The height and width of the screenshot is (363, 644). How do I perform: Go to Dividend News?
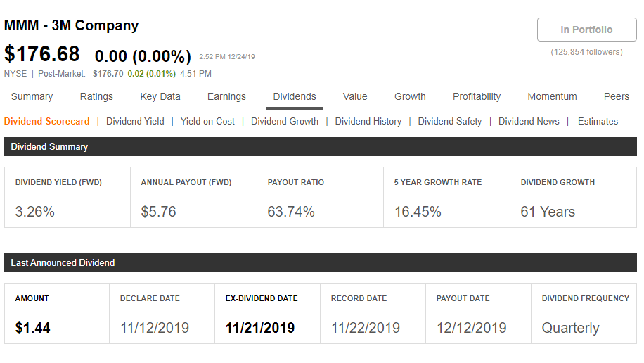529,121
